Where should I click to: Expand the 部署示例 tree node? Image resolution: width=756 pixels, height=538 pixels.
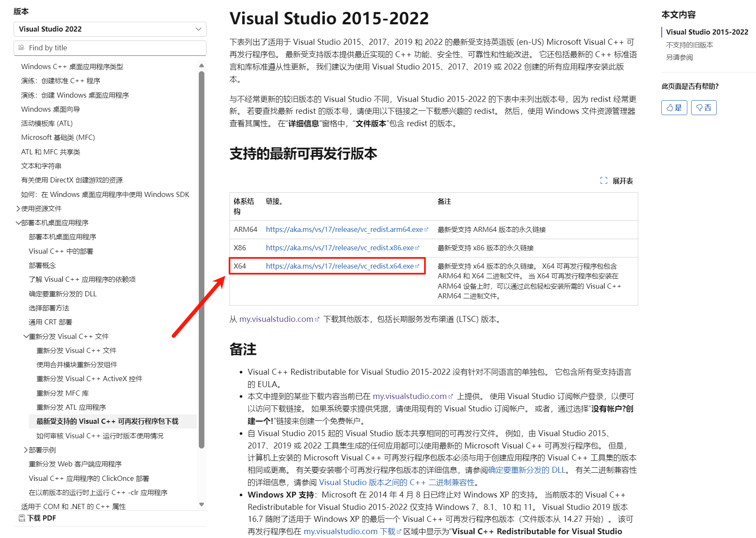coord(26,450)
